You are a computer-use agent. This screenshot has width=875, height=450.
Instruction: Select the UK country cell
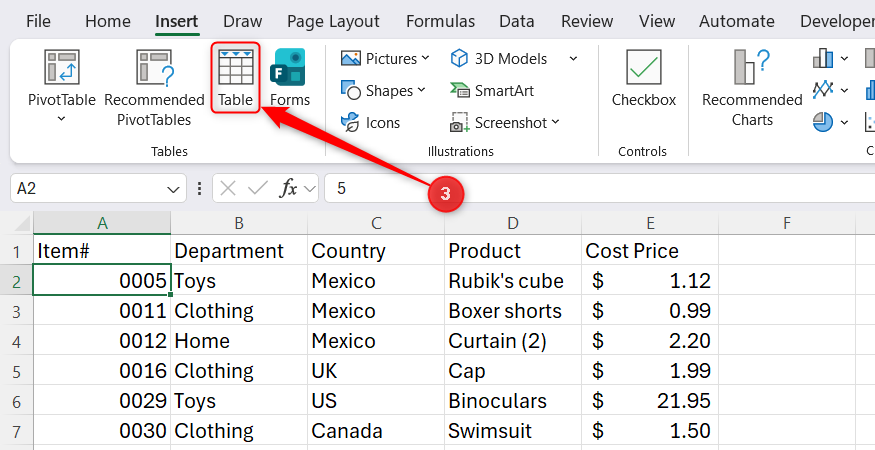[376, 371]
